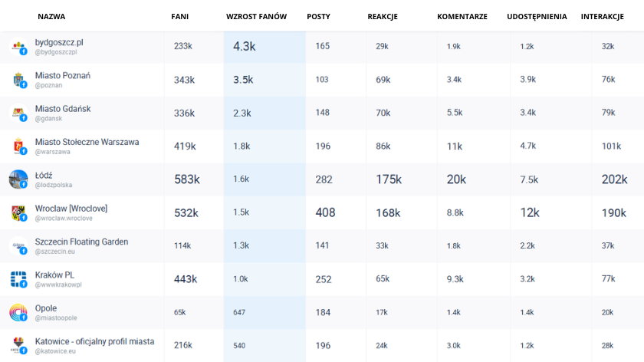Click the Łódź profile photo avatar
This screenshot has width=644, height=362.
pos(18,179)
